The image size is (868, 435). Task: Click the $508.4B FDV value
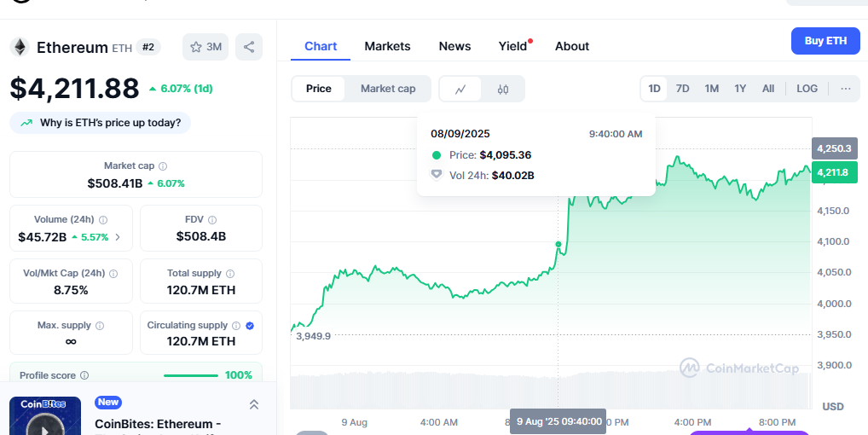(x=201, y=236)
